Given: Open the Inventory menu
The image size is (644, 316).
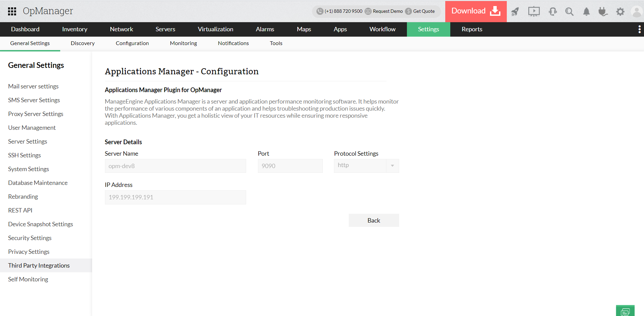Looking at the screenshot, I should click(75, 30).
